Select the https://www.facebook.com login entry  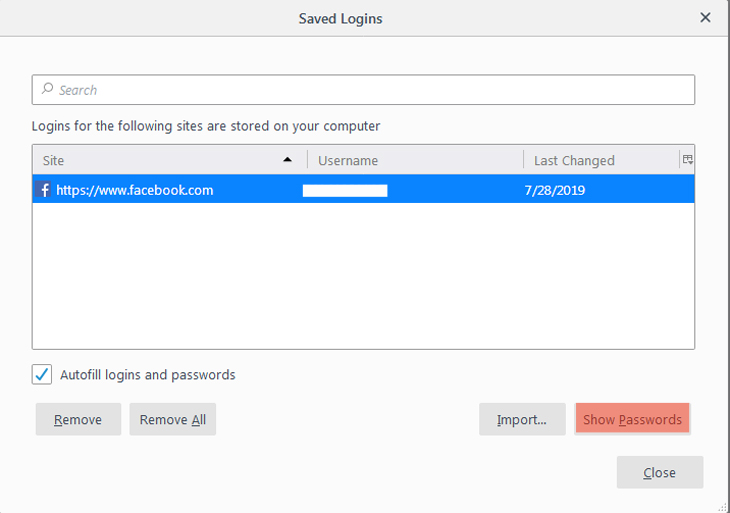pyautogui.click(x=134, y=190)
